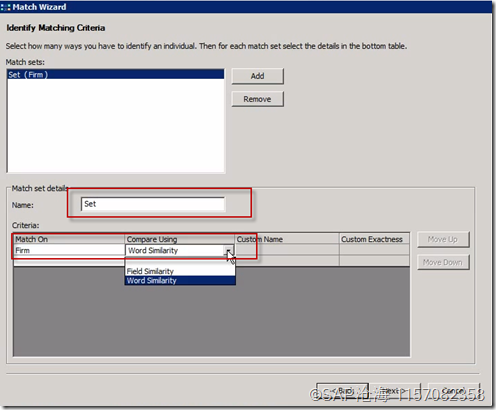This screenshot has width=496, height=410.
Task: Click the Custom Exactness column header
Action: 374,239
